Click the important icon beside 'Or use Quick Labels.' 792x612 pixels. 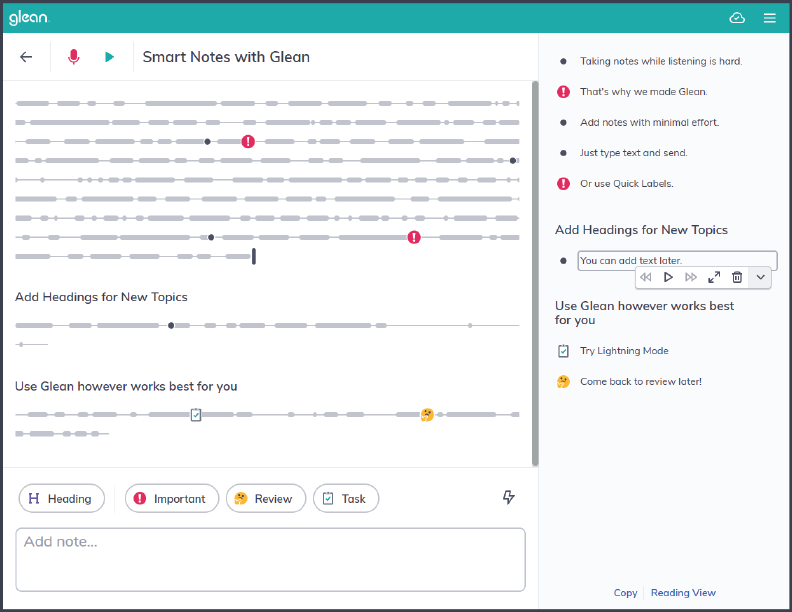(x=563, y=184)
